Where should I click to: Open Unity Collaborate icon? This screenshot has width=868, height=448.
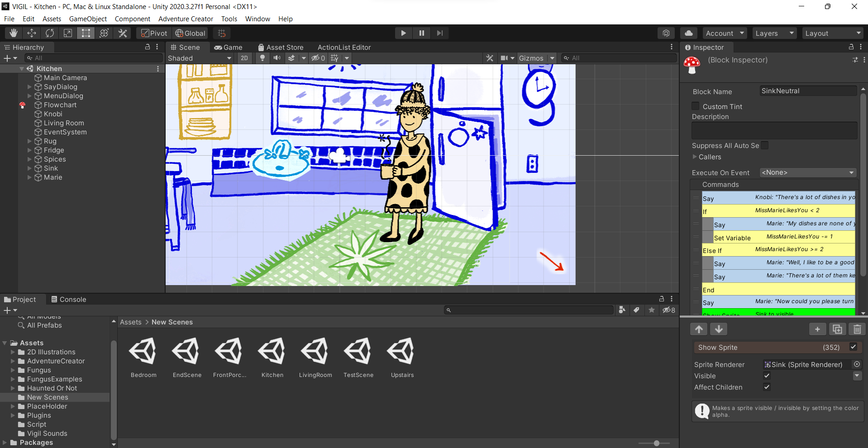(666, 33)
